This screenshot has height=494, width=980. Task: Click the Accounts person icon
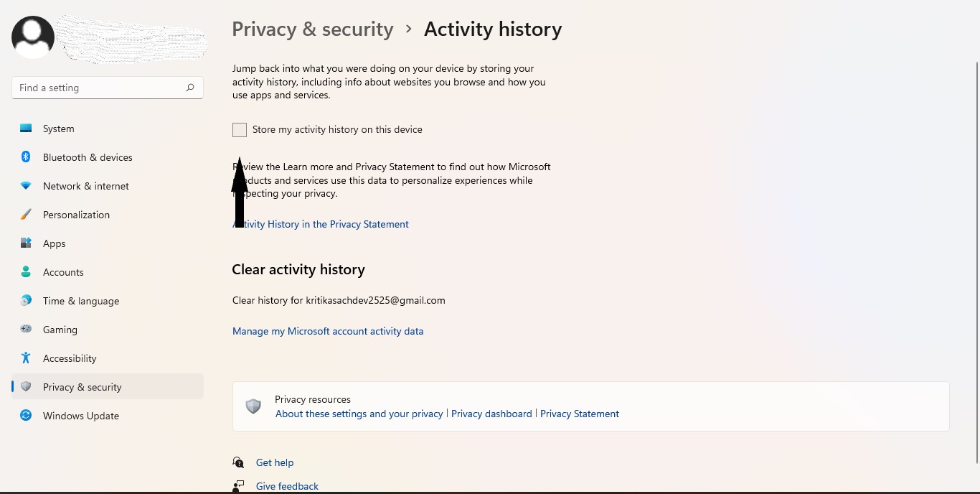(x=26, y=272)
